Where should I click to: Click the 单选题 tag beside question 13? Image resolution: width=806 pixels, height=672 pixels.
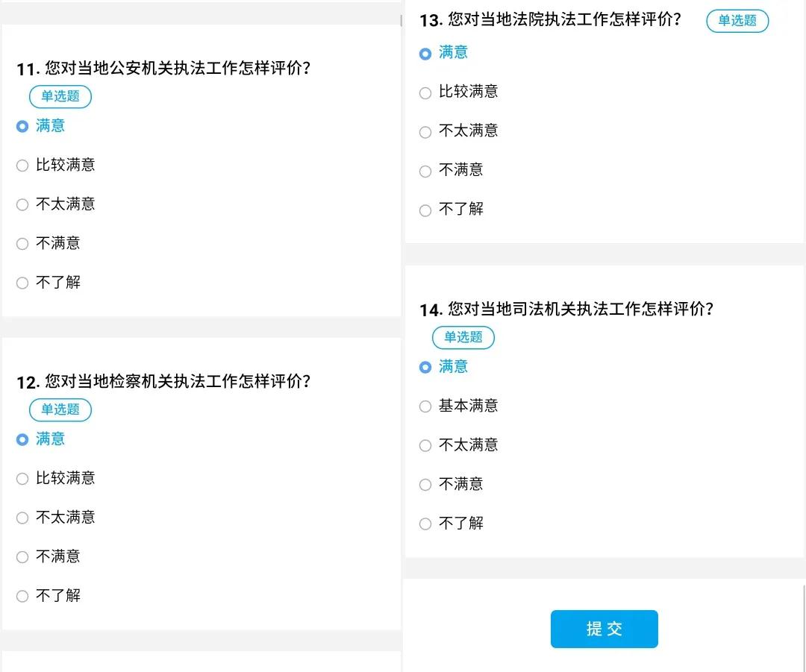click(x=737, y=21)
